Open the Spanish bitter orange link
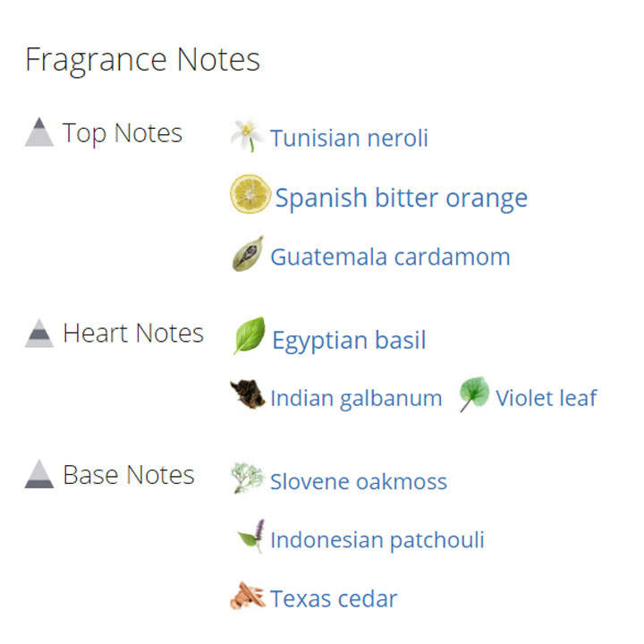The image size is (644, 644). click(402, 199)
